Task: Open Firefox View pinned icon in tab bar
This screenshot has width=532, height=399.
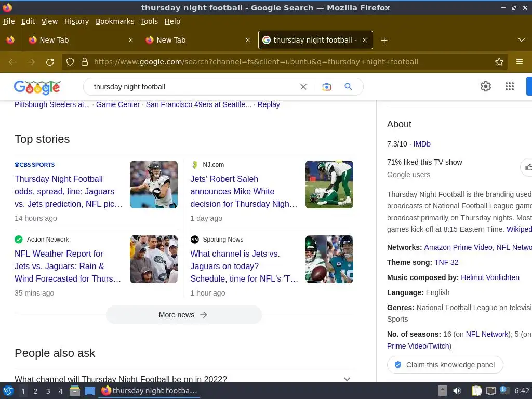Action: pyautogui.click(x=10, y=40)
